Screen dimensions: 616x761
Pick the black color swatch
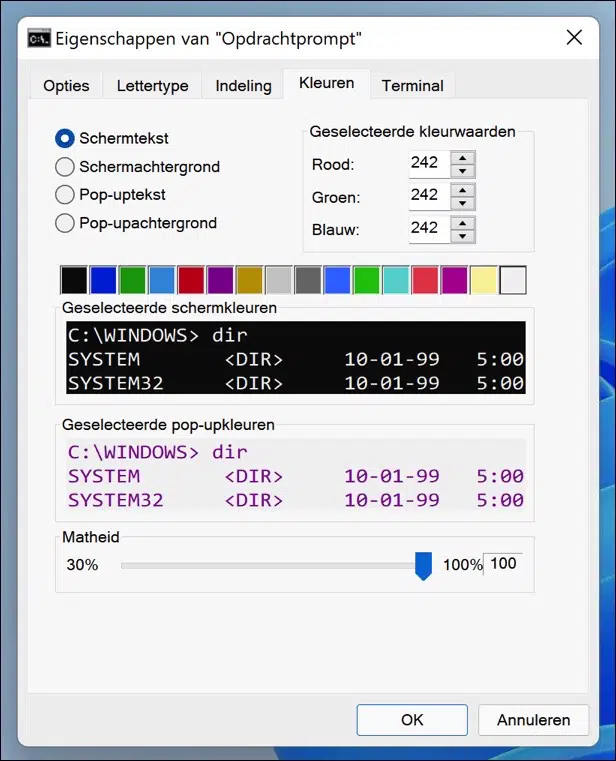click(x=74, y=280)
